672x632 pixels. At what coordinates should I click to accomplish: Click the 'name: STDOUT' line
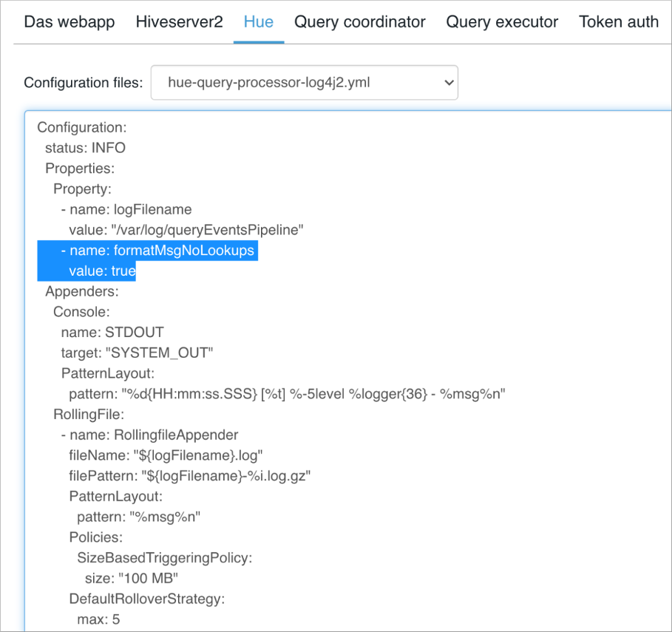pos(112,333)
